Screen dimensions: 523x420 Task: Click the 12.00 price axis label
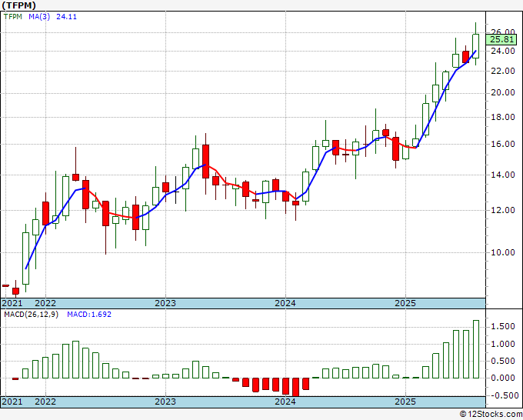tap(503, 210)
